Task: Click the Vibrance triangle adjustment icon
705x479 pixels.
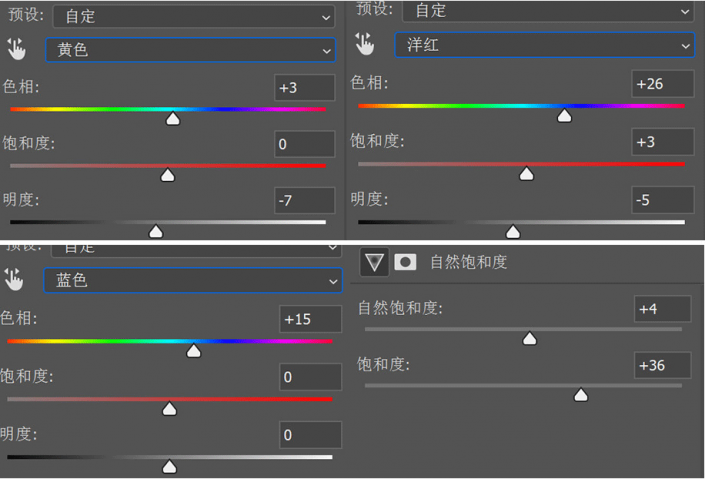Action: [374, 262]
